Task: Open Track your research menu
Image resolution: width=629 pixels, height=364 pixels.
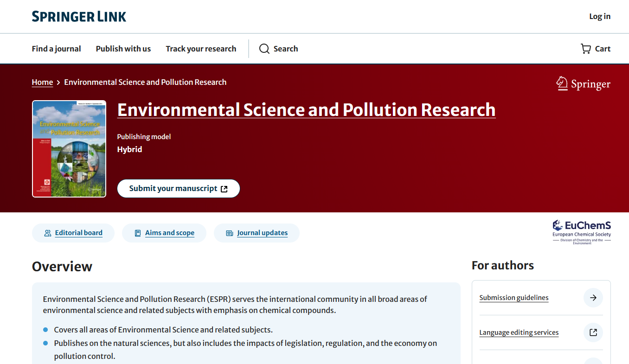Action: pyautogui.click(x=201, y=49)
